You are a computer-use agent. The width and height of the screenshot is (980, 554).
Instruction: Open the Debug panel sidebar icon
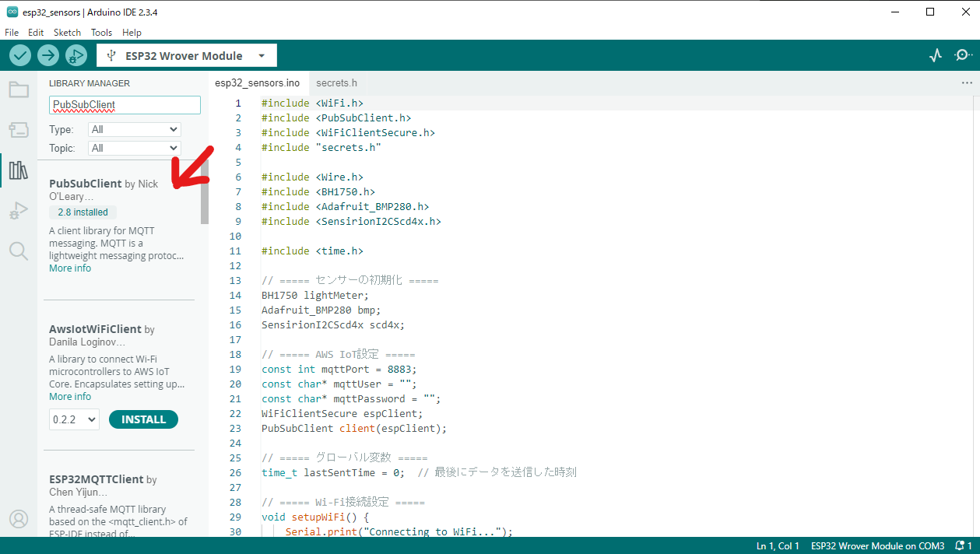18,210
